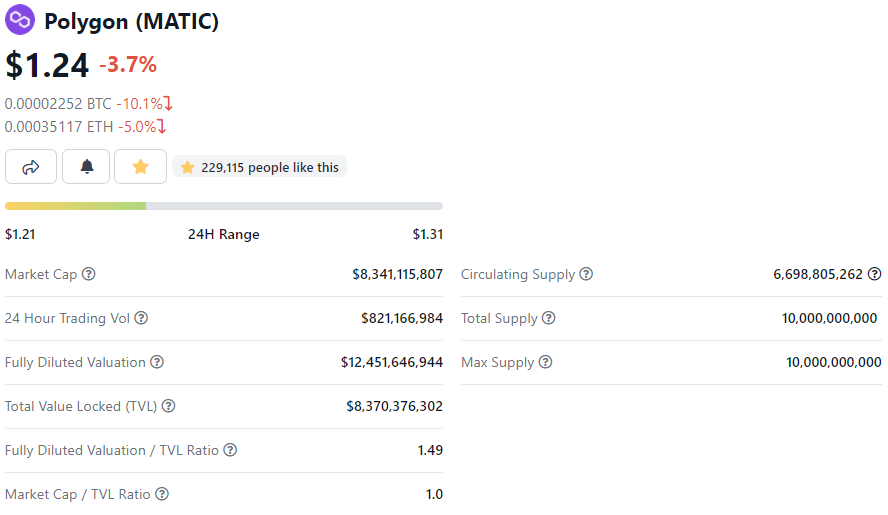
Task: Click Circulating Supply label info icon
Action: [586, 274]
